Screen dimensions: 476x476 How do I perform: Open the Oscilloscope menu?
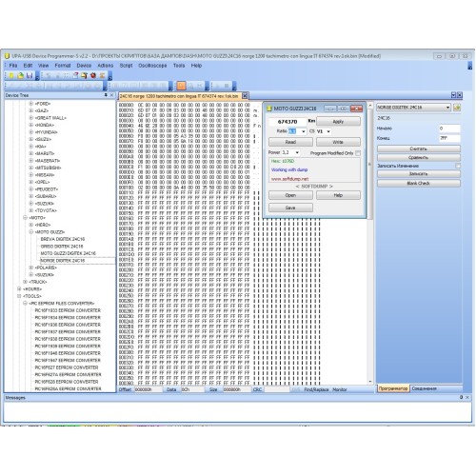point(152,66)
